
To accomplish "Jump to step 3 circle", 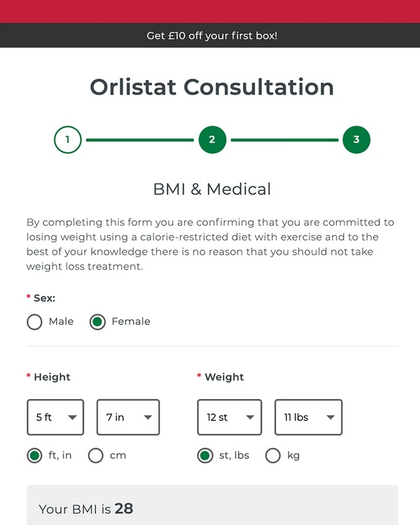I will pyautogui.click(x=356, y=140).
